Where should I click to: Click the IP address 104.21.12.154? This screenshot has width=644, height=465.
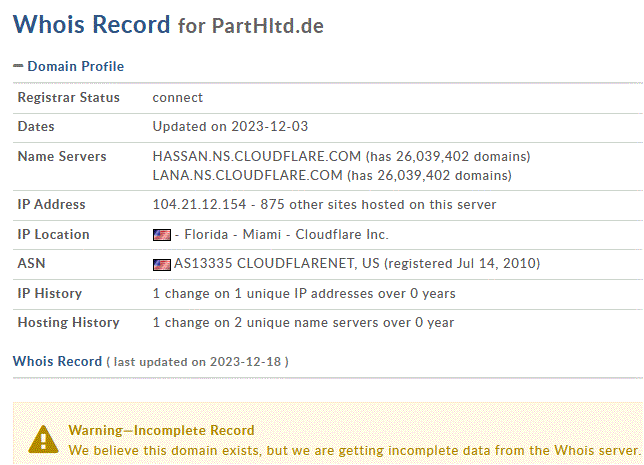point(200,204)
